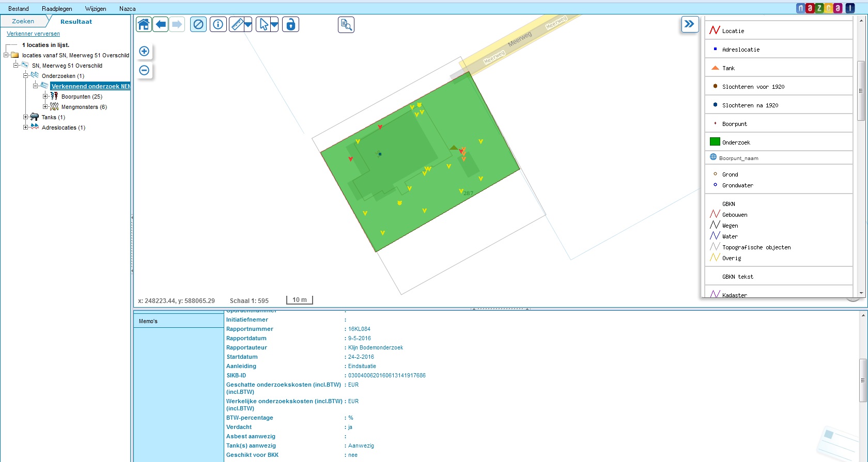This screenshot has height=462, width=868.
Task: Click the Water legend line symbol
Action: [x=715, y=235]
